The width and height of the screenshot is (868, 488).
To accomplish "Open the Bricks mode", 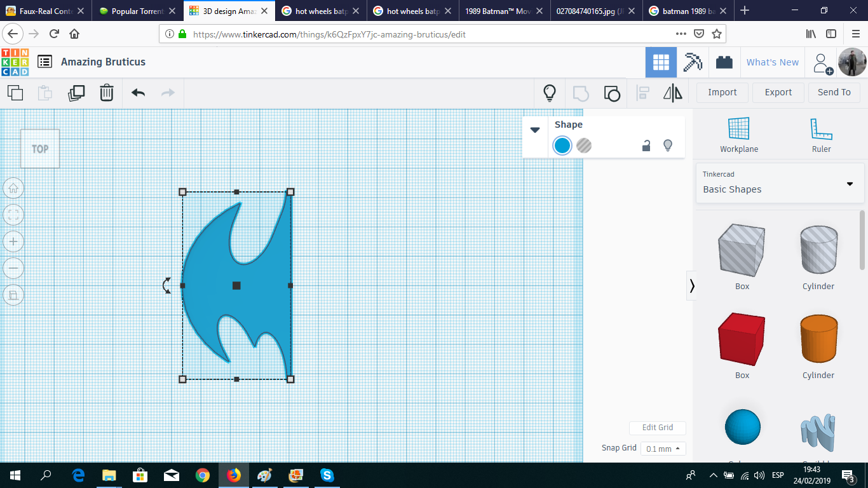I will point(724,62).
